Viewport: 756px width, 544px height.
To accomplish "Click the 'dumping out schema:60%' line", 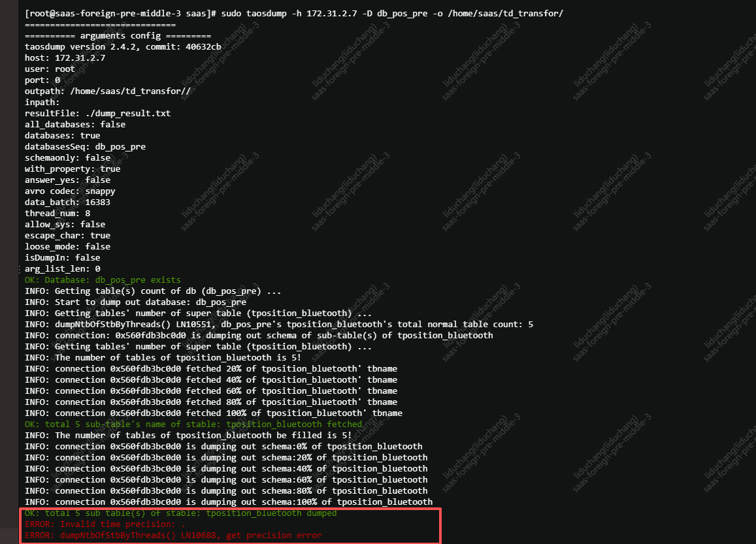I will (226, 479).
